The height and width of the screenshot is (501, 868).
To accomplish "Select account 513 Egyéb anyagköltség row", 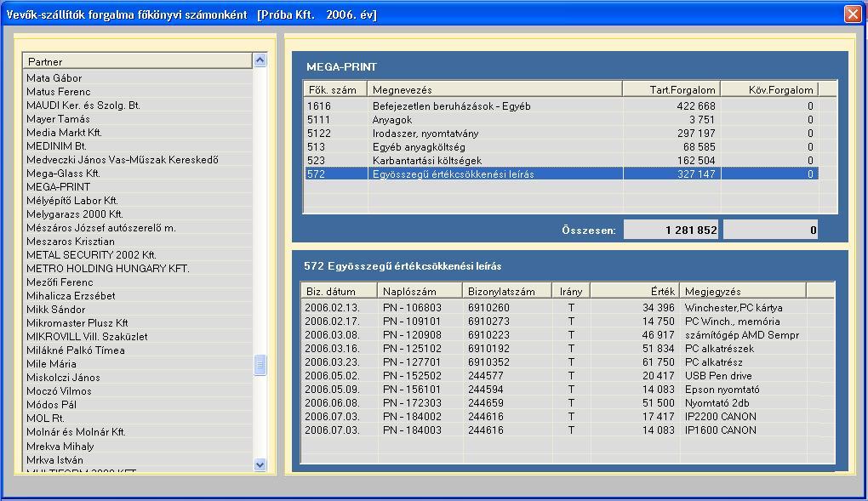I will click(x=562, y=146).
